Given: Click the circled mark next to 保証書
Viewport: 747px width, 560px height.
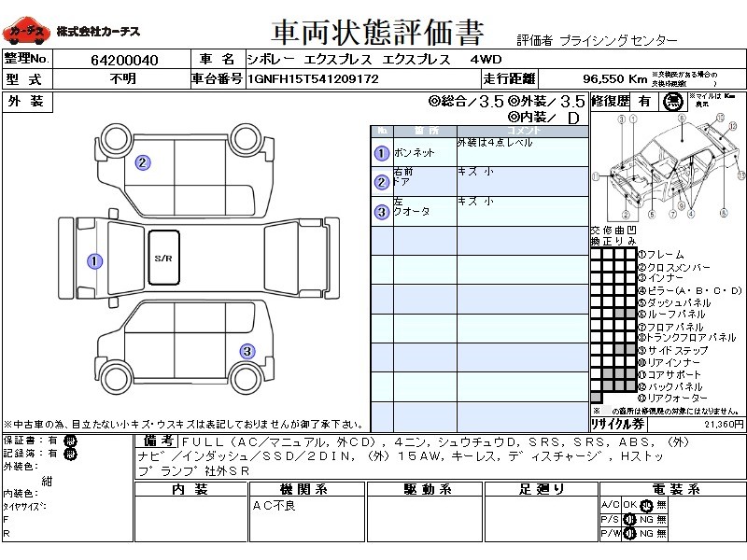Looking at the screenshot, I should point(70,441).
